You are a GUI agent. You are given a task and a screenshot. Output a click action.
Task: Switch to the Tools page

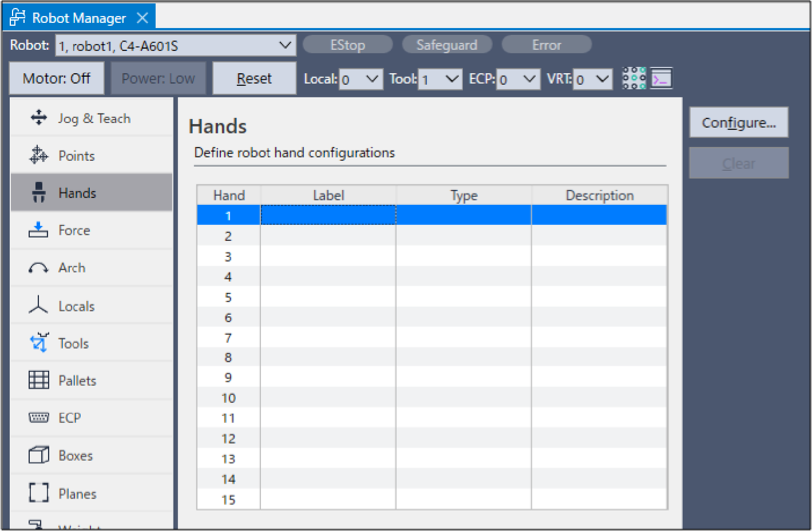point(73,343)
